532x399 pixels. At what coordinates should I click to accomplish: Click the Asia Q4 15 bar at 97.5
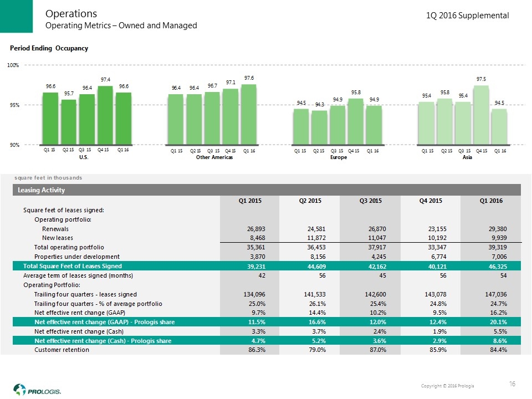[481, 115]
